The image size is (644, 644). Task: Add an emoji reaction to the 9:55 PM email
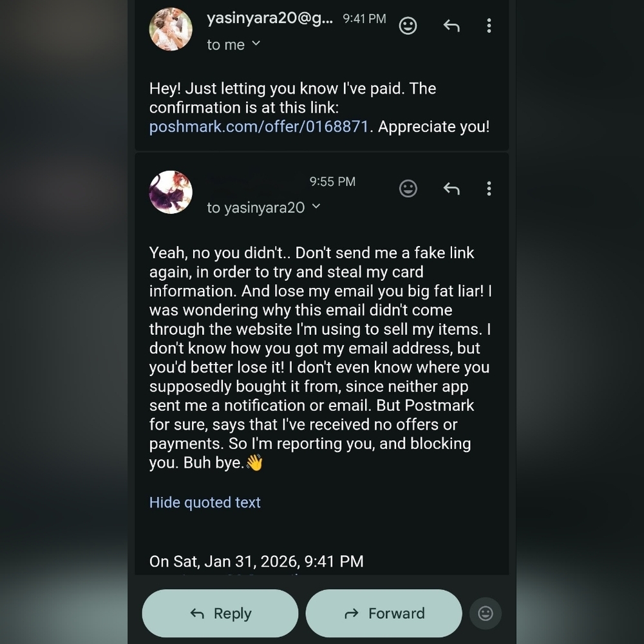(x=408, y=189)
